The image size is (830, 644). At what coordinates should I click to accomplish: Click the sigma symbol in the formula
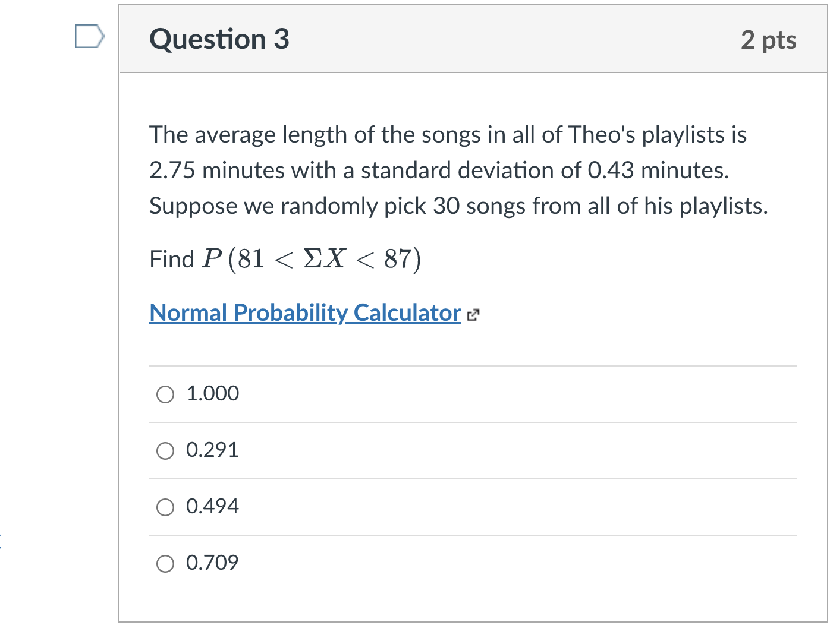pyautogui.click(x=312, y=259)
